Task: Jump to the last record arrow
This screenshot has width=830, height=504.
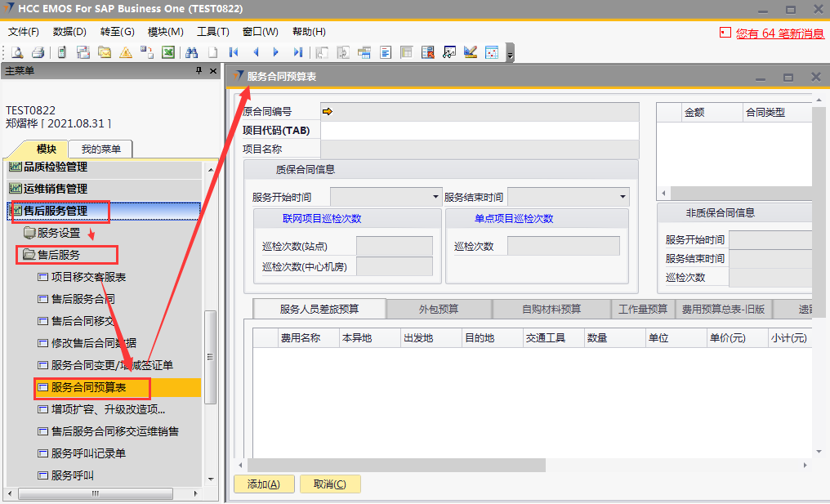Action: coord(297,52)
